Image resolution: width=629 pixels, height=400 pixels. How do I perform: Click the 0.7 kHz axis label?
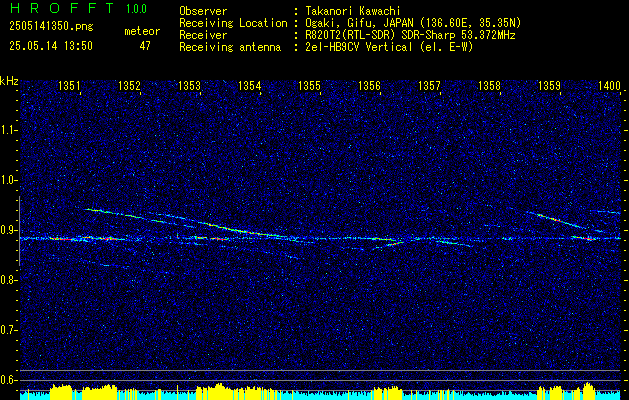(7, 330)
